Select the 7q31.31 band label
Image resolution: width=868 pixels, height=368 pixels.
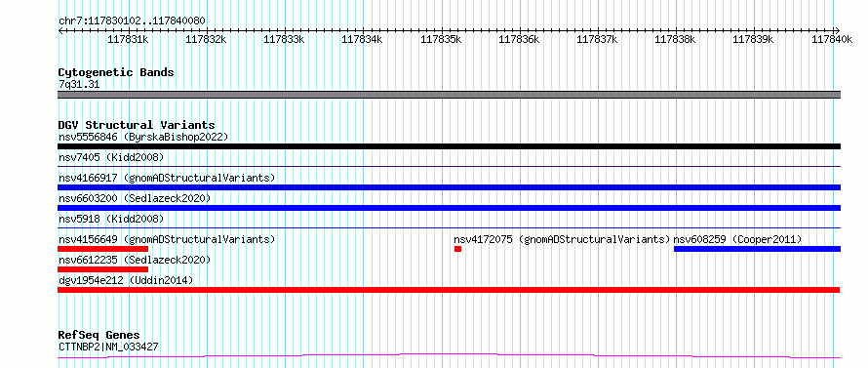coord(79,85)
